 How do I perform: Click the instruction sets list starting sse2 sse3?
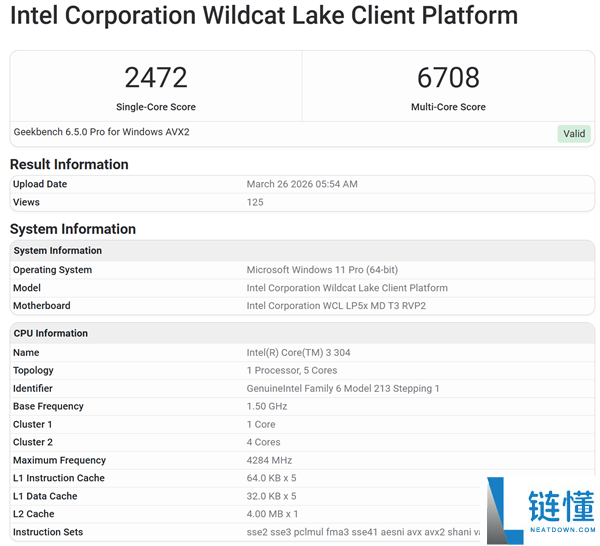pyautogui.click(x=363, y=532)
